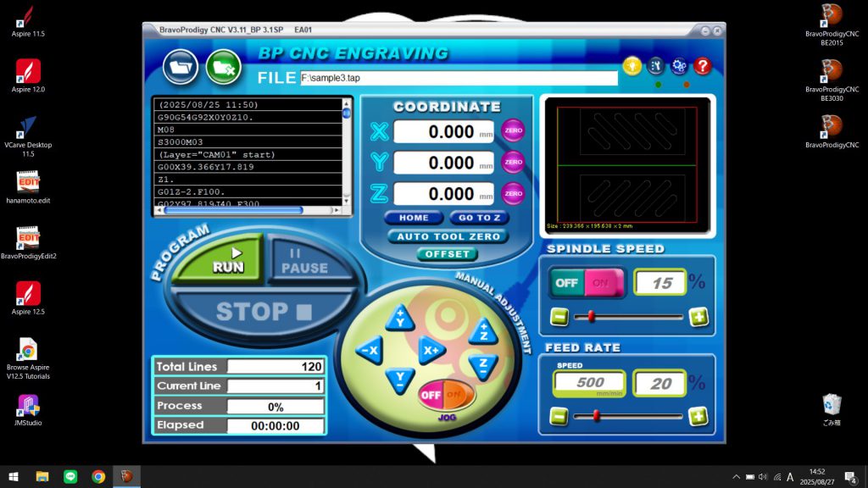This screenshot has width=868, height=488.
Task: Open LINE from the taskbar
Action: coord(70,476)
